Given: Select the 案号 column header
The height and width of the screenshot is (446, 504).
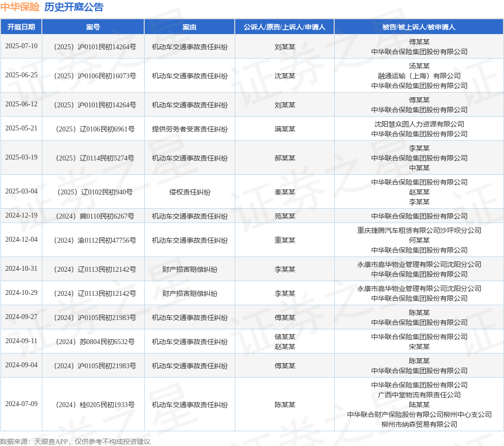Looking at the screenshot, I should 93,27.
